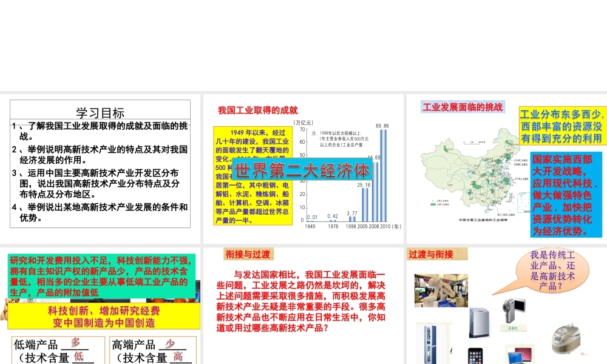Image resolution: width=607 pixels, height=364 pixels.
Task: Click learning objective 4、举例说出某地
Action: (x=100, y=212)
